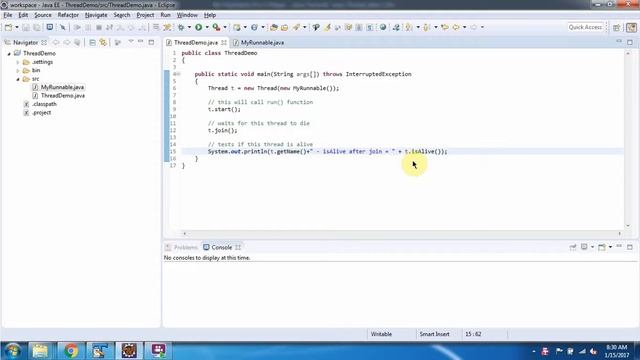Click the Back navigation arrow in toolbar
The height and width of the screenshot is (360, 640).
(456, 27)
